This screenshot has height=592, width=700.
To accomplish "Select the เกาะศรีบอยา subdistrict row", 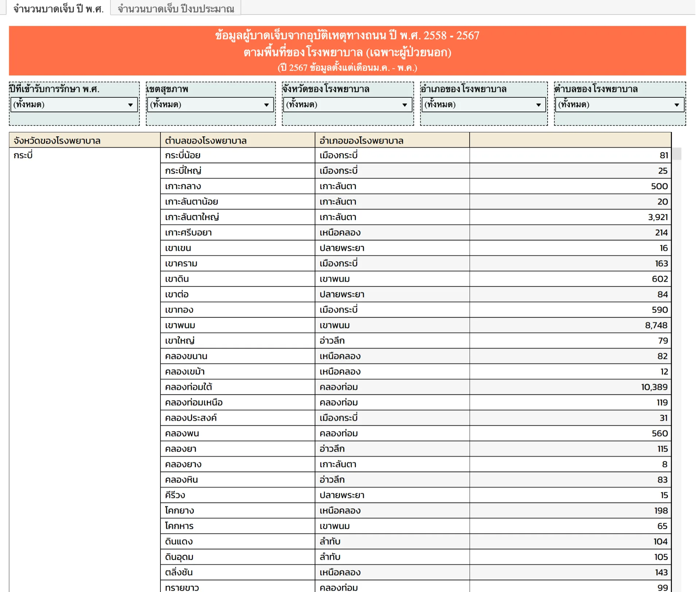I will tap(238, 233).
